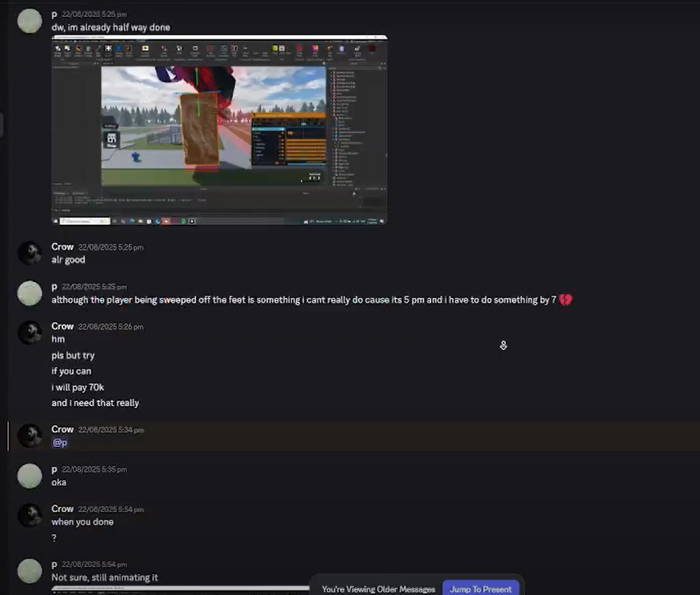Click p's avatar beside the "oka" message

(29, 475)
